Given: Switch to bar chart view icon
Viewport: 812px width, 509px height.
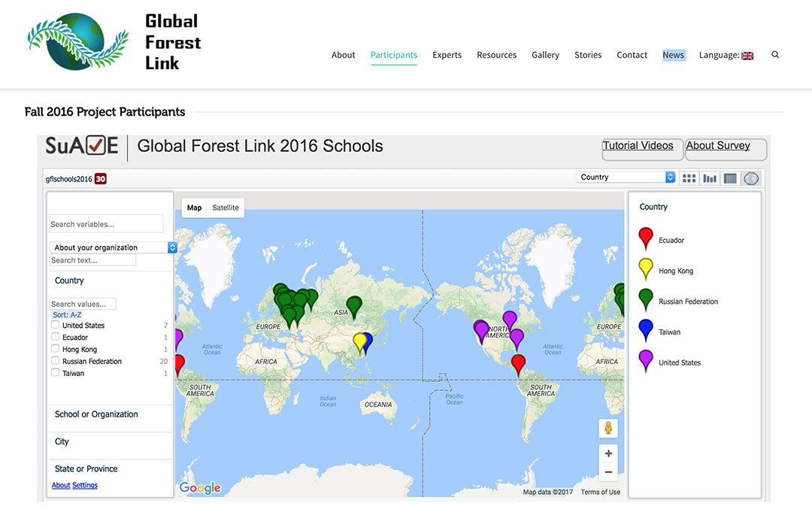Looking at the screenshot, I should [710, 178].
